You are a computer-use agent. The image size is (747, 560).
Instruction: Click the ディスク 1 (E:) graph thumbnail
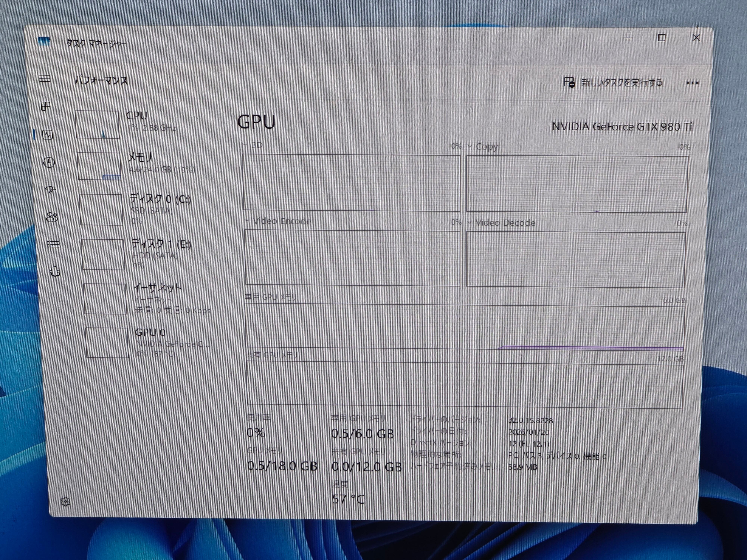click(103, 254)
